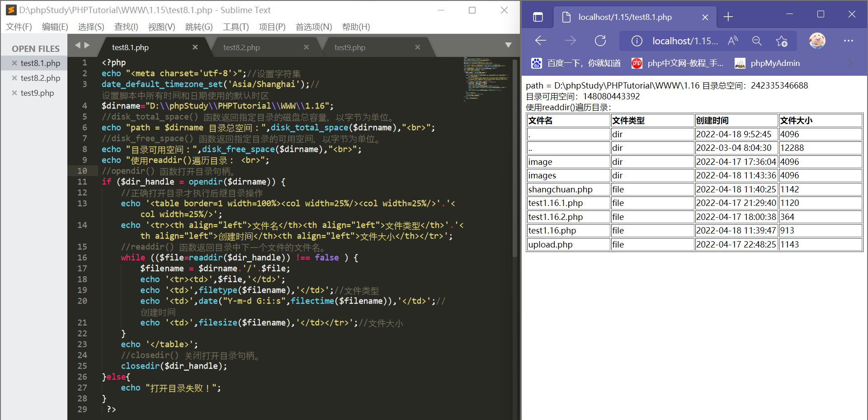Open php中文网 bookmark
Viewport: 868px width, 420px height.
tap(677, 63)
